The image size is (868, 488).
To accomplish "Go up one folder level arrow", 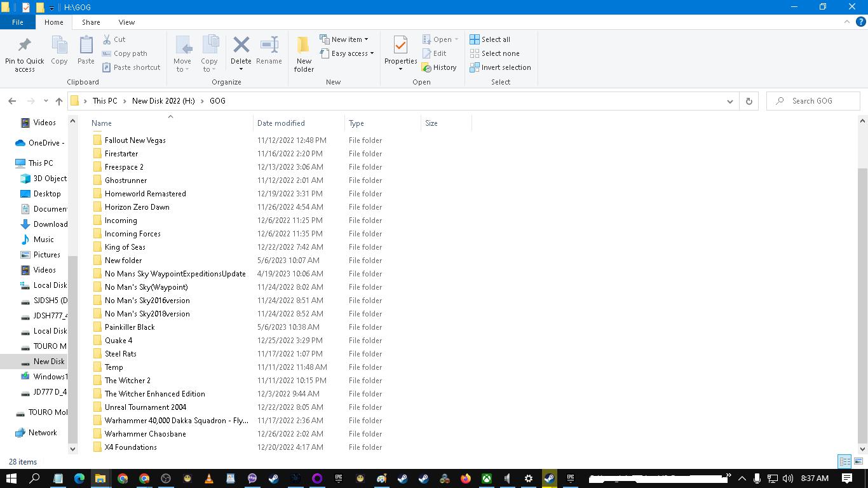I will point(59,101).
